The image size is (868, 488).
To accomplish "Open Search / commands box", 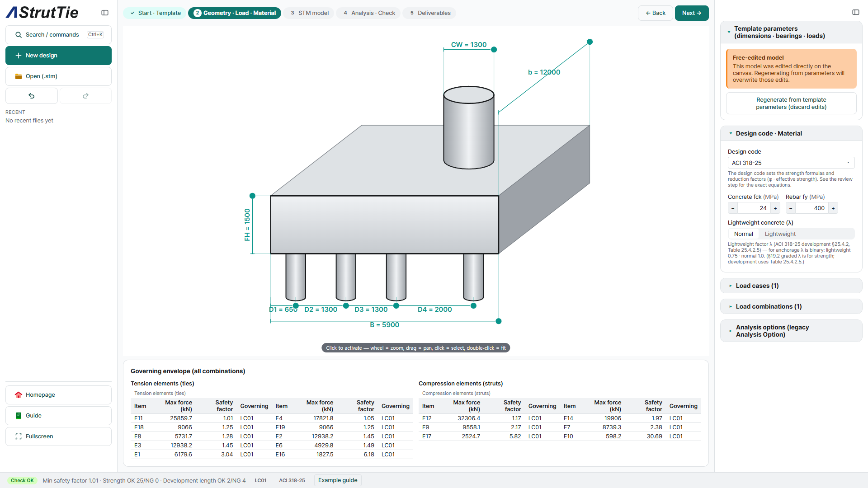I will [58, 35].
